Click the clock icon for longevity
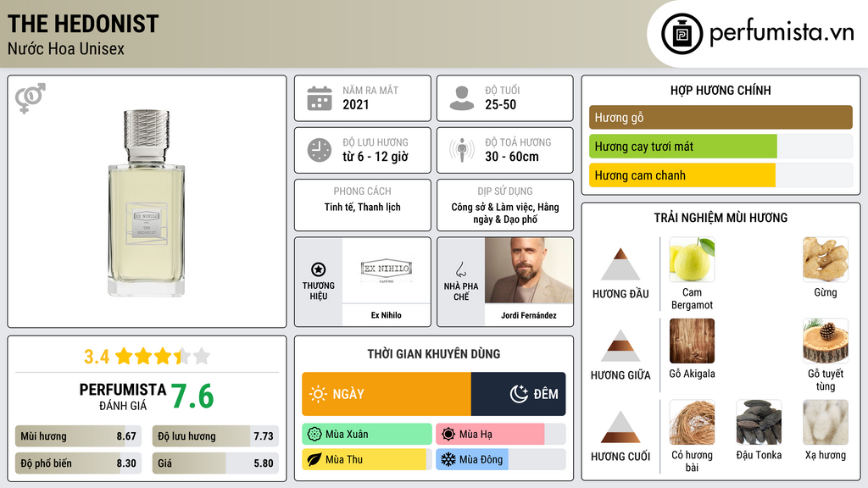 [x=320, y=150]
